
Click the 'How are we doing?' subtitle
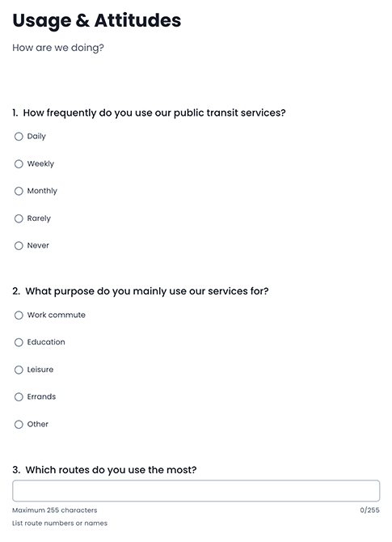point(58,48)
